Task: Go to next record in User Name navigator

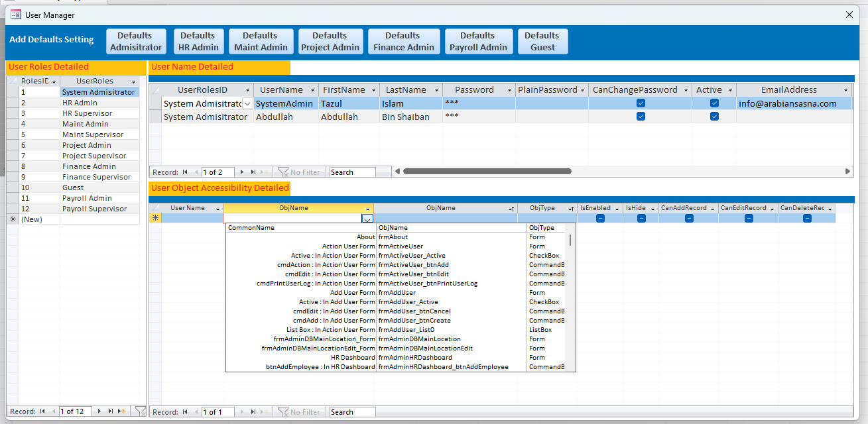Action: pyautogui.click(x=243, y=172)
